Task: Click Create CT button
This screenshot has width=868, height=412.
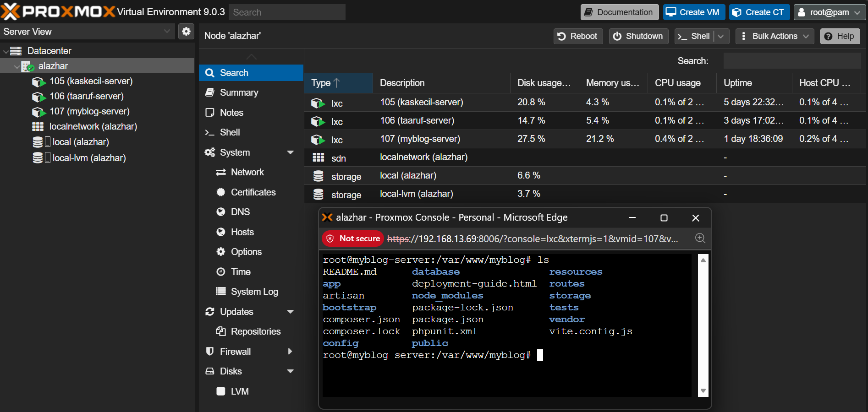Action: coord(759,12)
